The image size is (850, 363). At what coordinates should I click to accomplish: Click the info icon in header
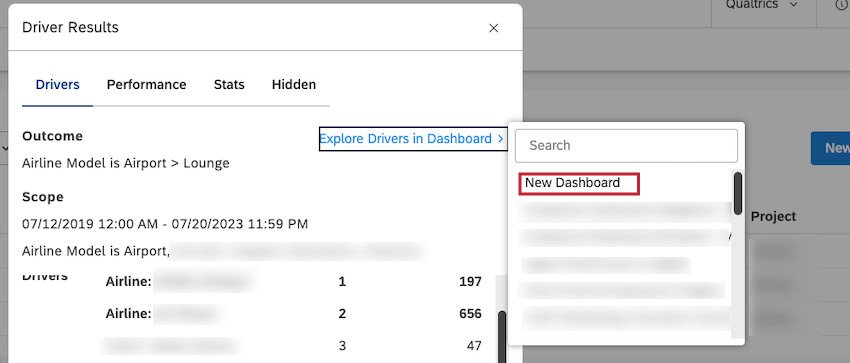(x=839, y=4)
